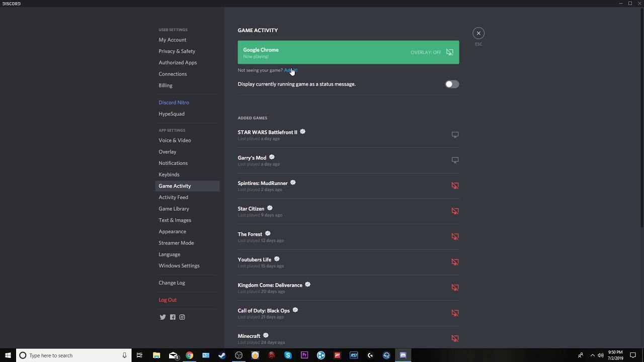Viewport: 644px width, 362px height.
Task: Open Logitech G software from taskbar
Action: (x=370, y=355)
